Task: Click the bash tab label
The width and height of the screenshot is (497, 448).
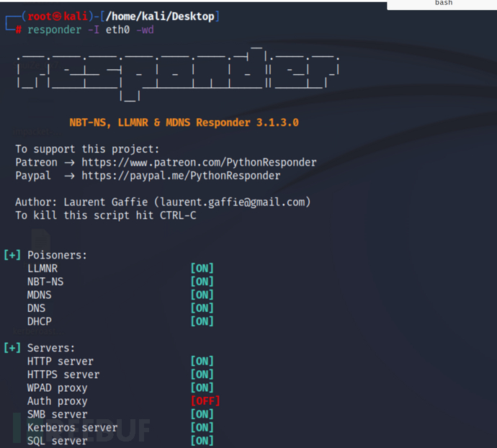Action: (443, 4)
